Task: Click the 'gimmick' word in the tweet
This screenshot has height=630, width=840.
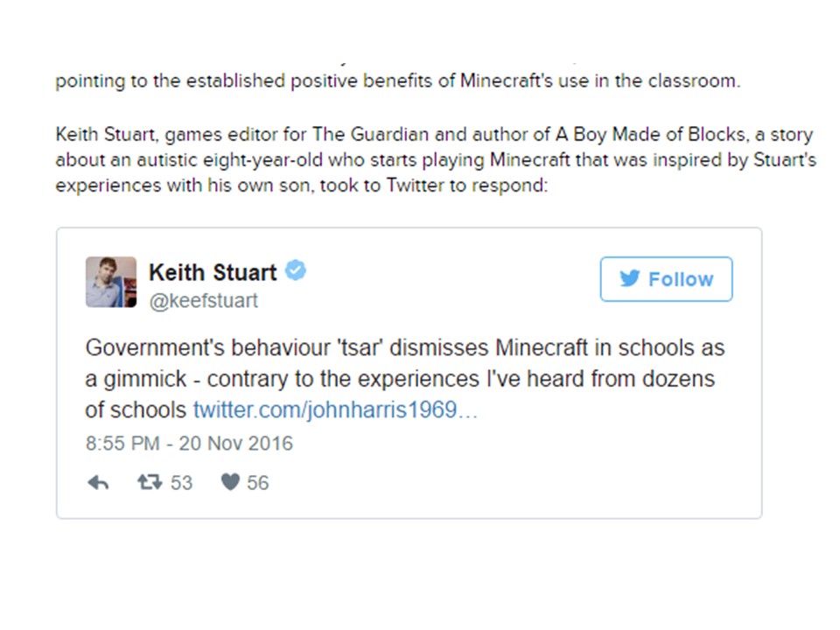Action: pyautogui.click(x=144, y=379)
